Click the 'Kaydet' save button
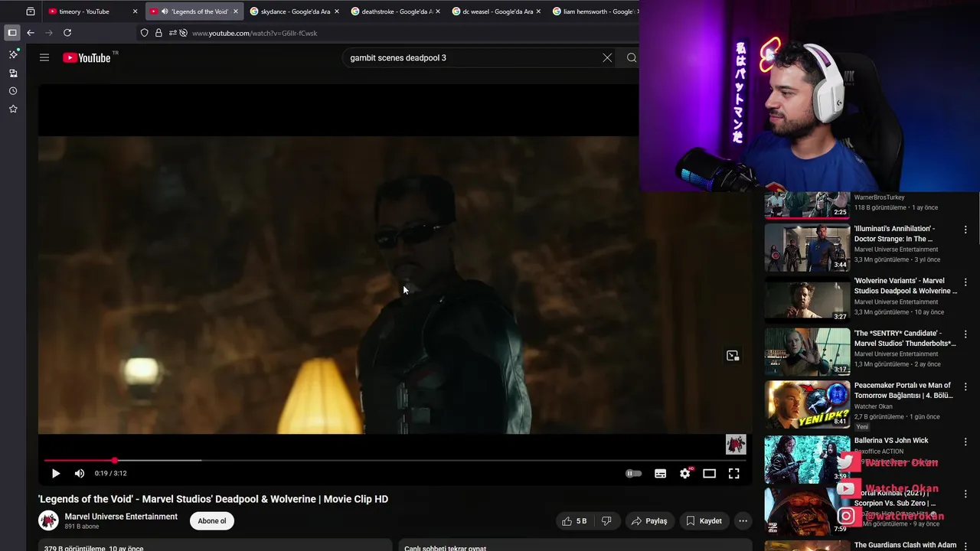980x551 pixels. click(704, 520)
